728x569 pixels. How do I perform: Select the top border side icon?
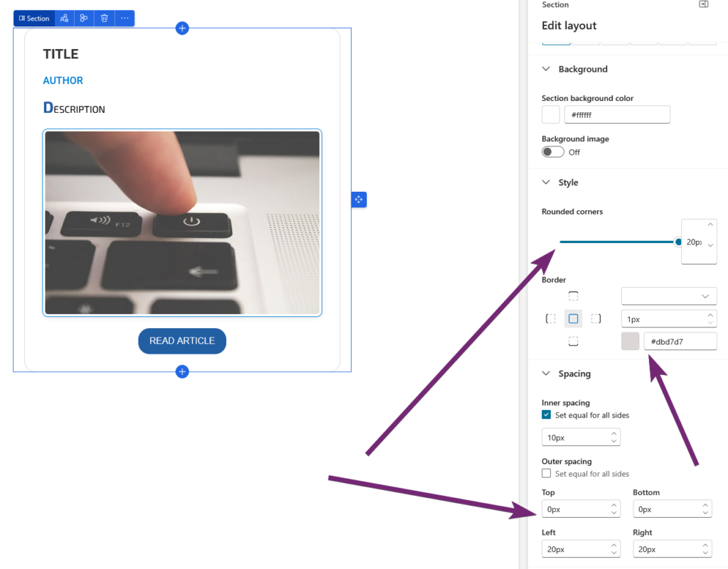(573, 296)
